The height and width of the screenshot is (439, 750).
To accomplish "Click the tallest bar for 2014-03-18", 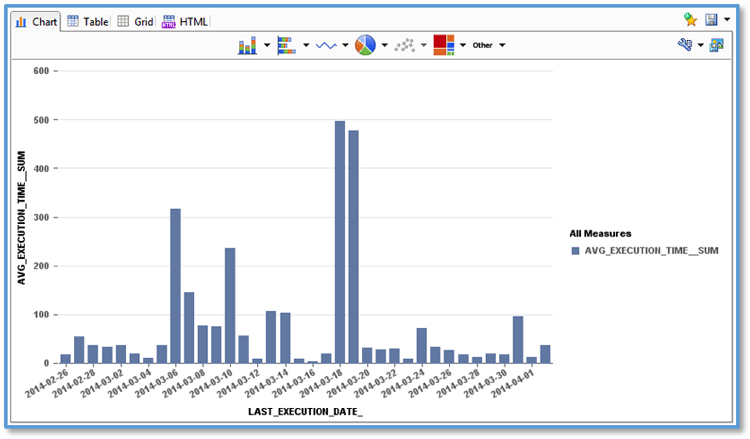I will pyautogui.click(x=340, y=242).
